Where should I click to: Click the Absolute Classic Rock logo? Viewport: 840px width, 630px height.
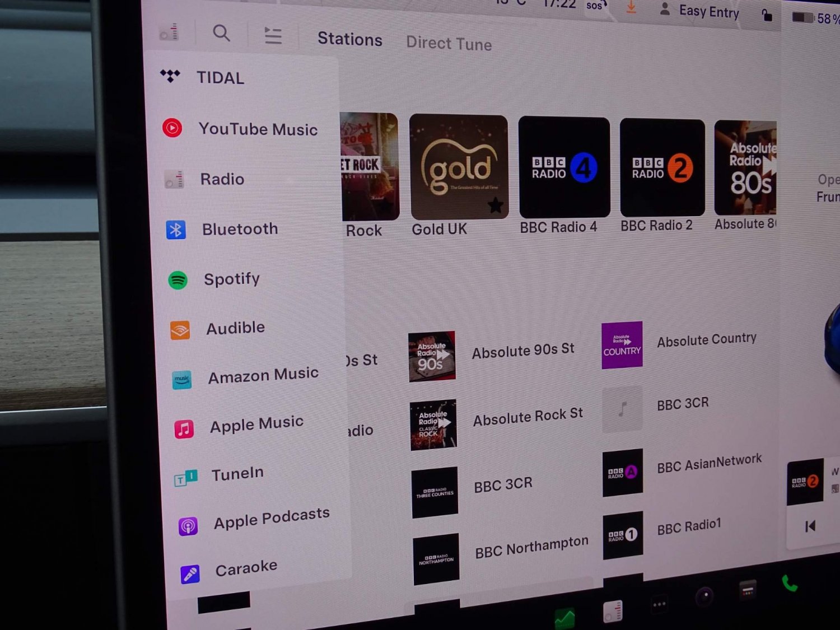pyautogui.click(x=433, y=425)
